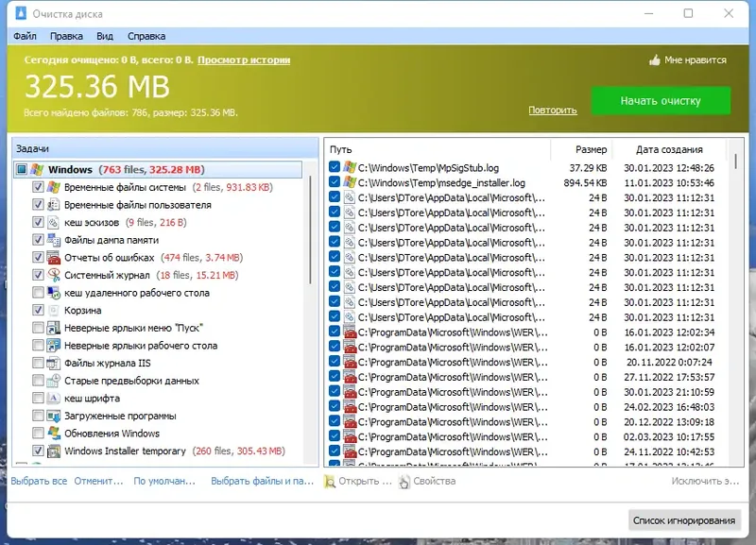This screenshot has width=756, height=545.
Task: Click the Windows flag icon in the tasks header
Action: tap(37, 170)
